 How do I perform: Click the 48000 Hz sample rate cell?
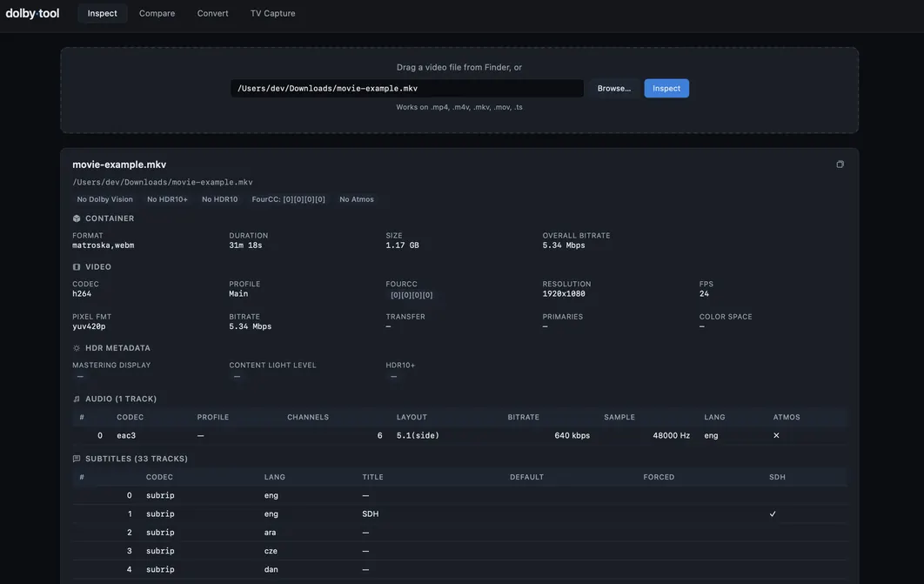(x=671, y=435)
